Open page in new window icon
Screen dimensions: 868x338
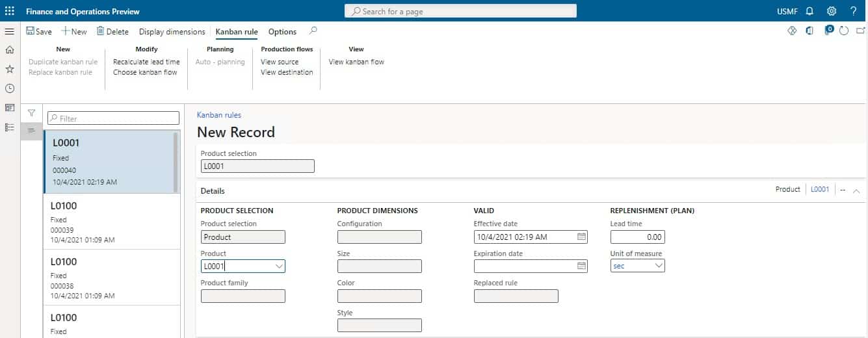click(861, 31)
